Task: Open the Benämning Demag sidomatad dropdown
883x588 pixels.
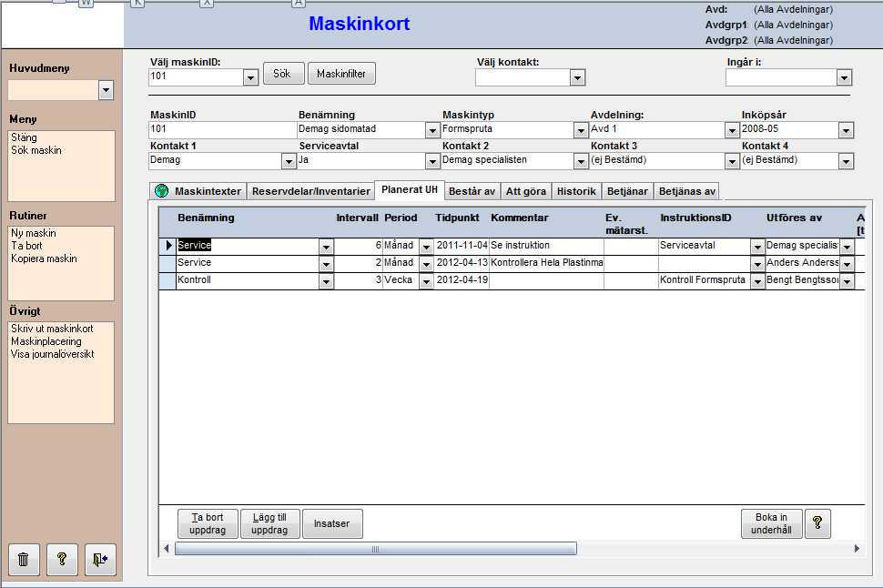Action: [x=431, y=131]
